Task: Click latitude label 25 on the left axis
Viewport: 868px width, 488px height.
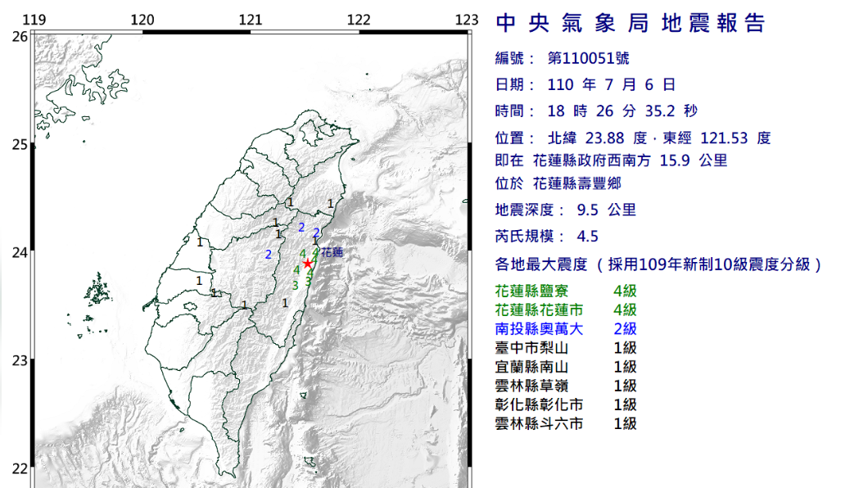Action: click(20, 144)
